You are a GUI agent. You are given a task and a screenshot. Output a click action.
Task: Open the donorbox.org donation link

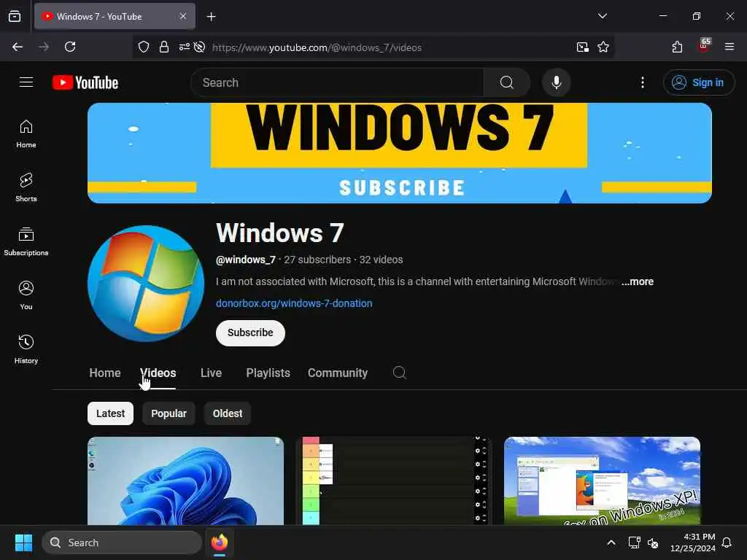coord(294,303)
